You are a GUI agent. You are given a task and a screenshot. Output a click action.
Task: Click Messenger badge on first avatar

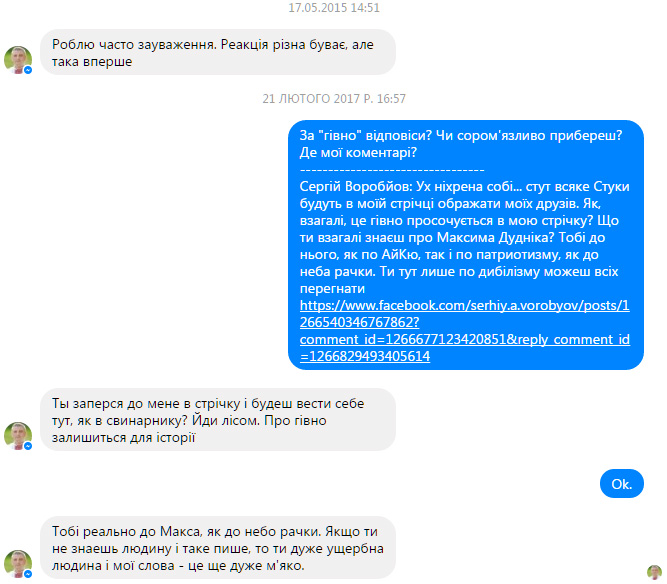28,70
